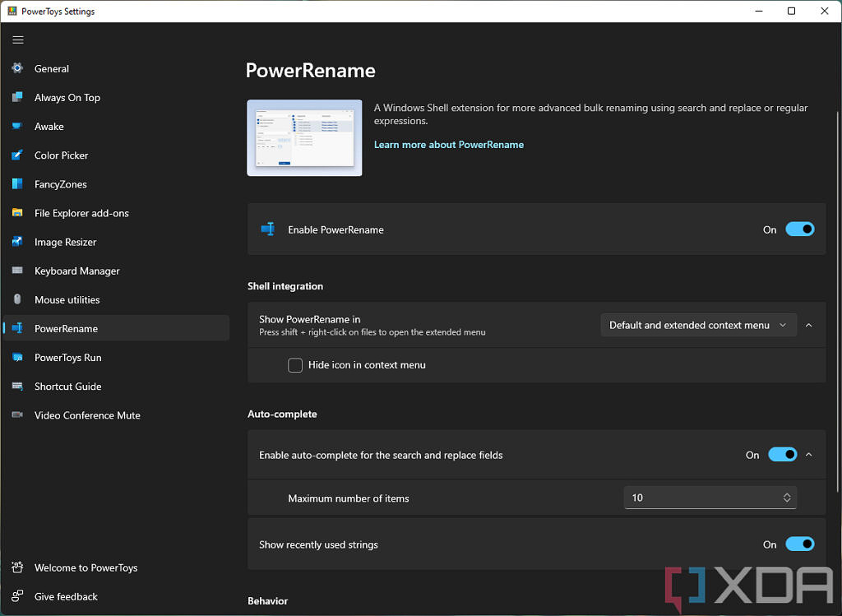The width and height of the screenshot is (842, 616).
Task: Select the Video Conference Mute camera icon
Action: (17, 415)
